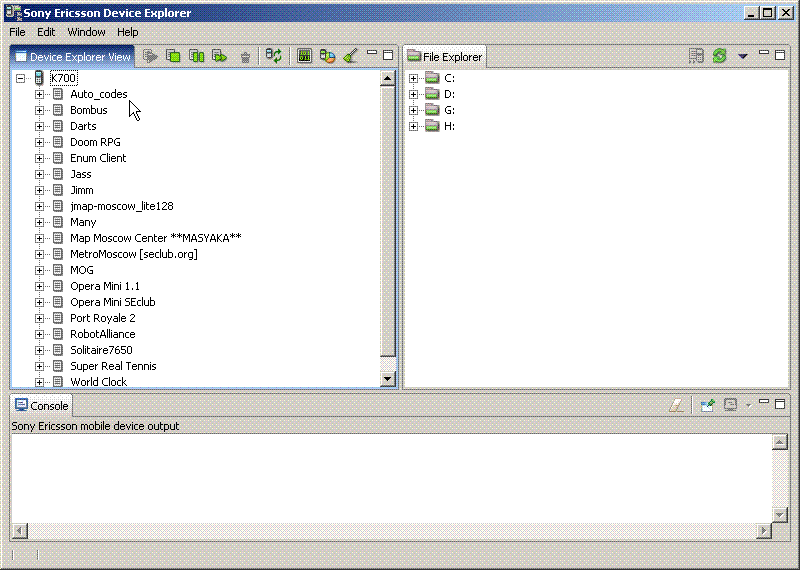Maximize the Device Explorer View panel
The image size is (800, 570).
(x=388, y=55)
